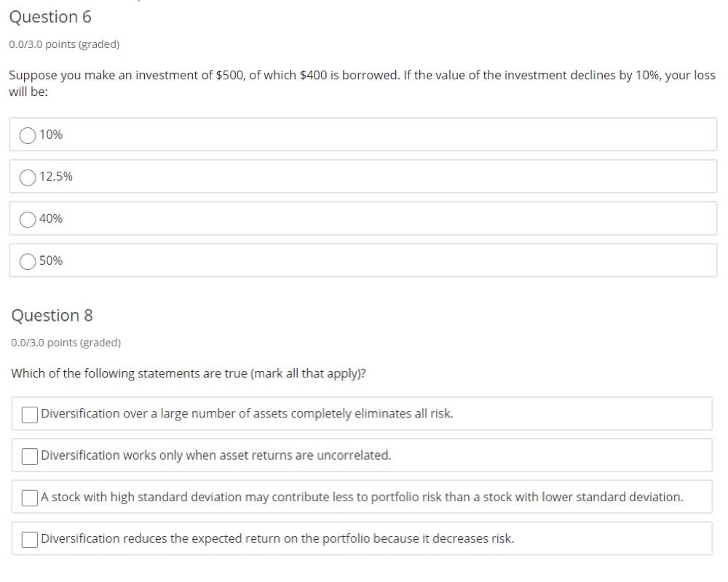Click the portfolio risk contribution answer box
728x582 pixels.
coord(364,497)
